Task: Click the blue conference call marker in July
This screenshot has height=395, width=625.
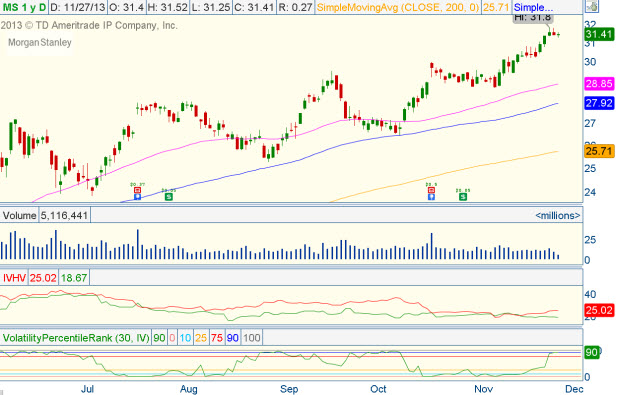Action: (138, 197)
